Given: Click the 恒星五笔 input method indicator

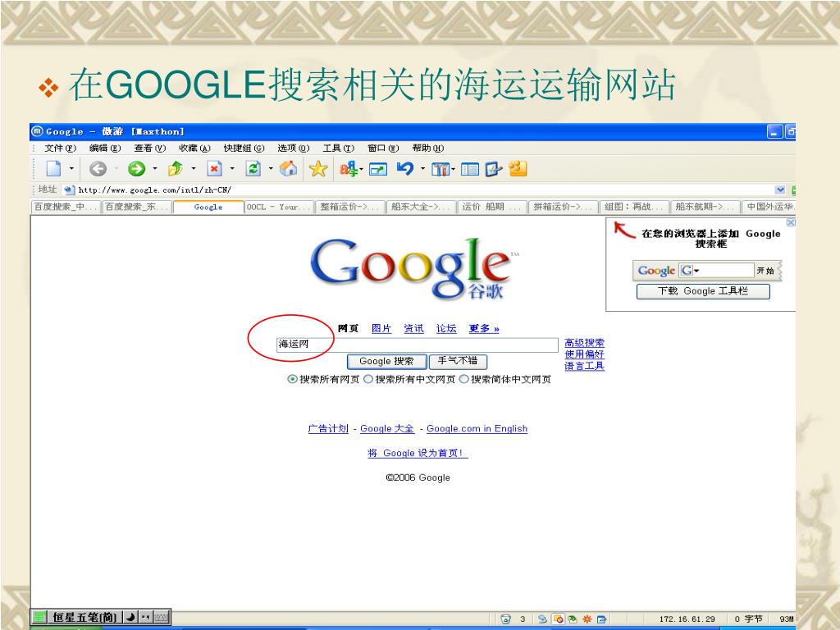Looking at the screenshot, I should (x=84, y=617).
